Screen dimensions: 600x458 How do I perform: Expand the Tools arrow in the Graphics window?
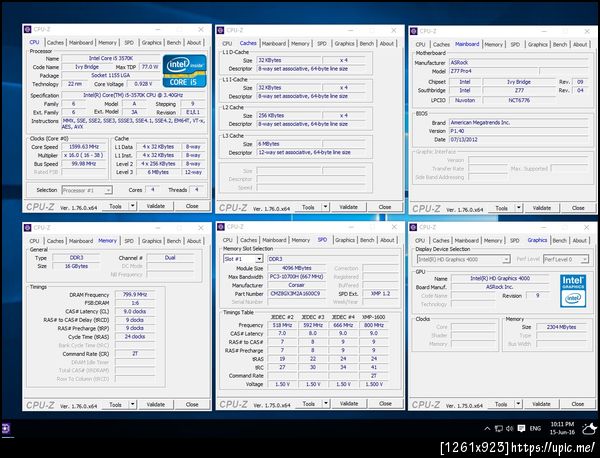click(x=518, y=404)
